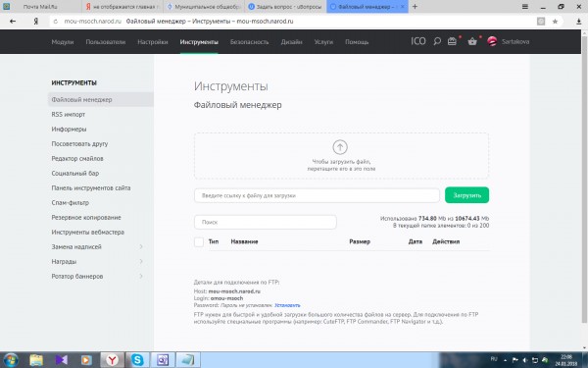Click the upload arrow circle icon

pos(340,147)
